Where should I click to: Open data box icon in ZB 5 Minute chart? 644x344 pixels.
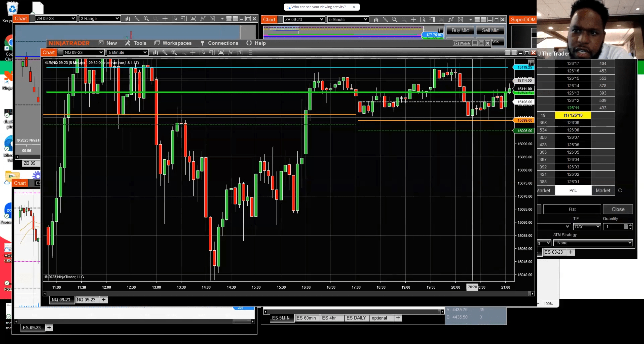coord(423,19)
